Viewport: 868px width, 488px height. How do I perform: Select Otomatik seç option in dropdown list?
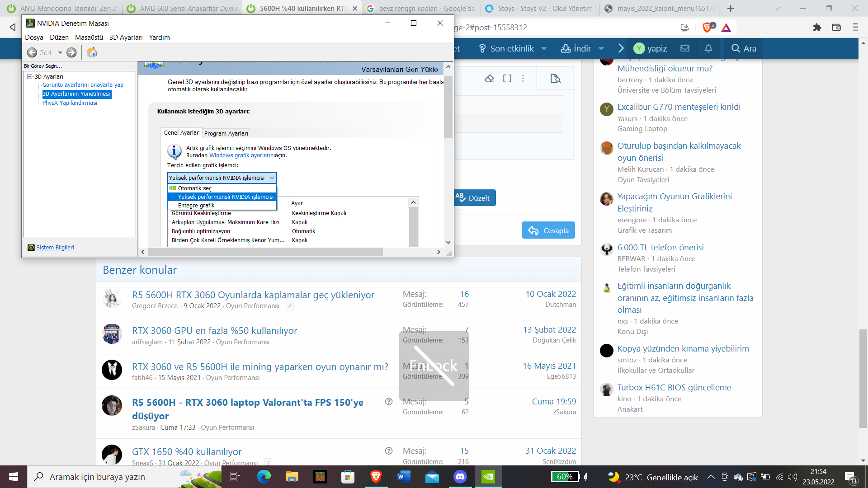pos(195,188)
